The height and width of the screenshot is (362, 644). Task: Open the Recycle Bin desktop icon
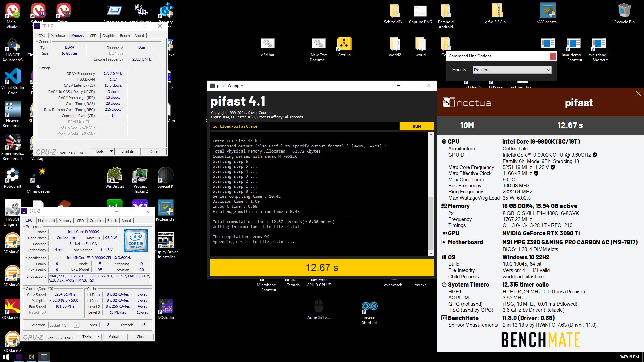624,14
